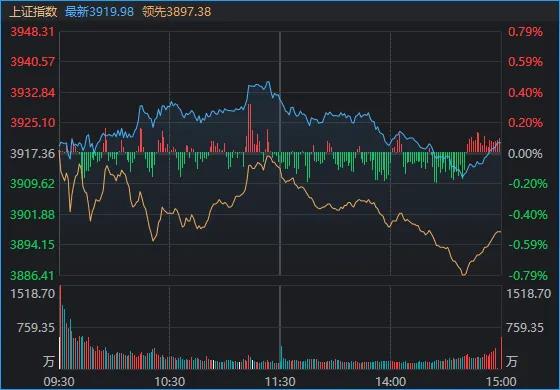The width and height of the screenshot is (560, 390).
Task: Click the tallest opening volume bar
Action: [x=60, y=327]
